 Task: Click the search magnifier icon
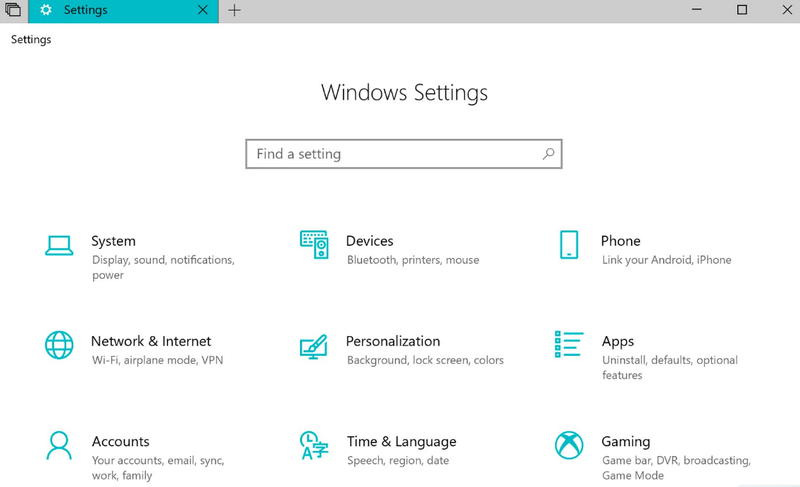click(548, 153)
